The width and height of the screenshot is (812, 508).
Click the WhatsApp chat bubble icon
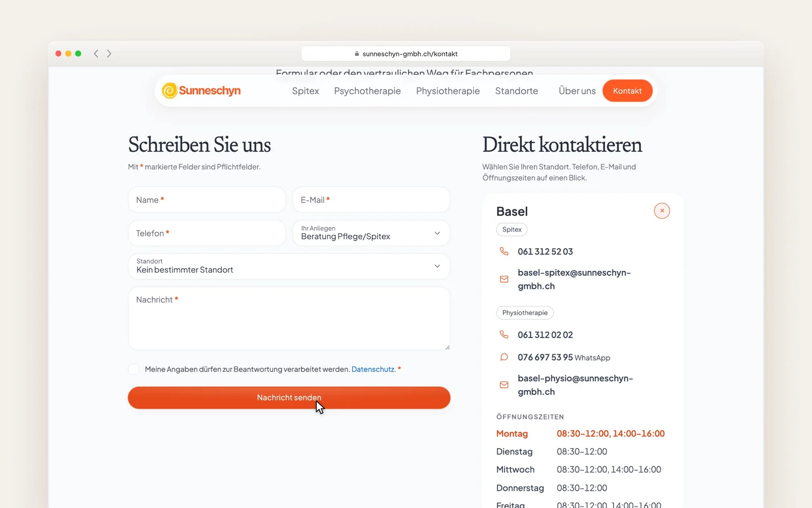pos(504,357)
